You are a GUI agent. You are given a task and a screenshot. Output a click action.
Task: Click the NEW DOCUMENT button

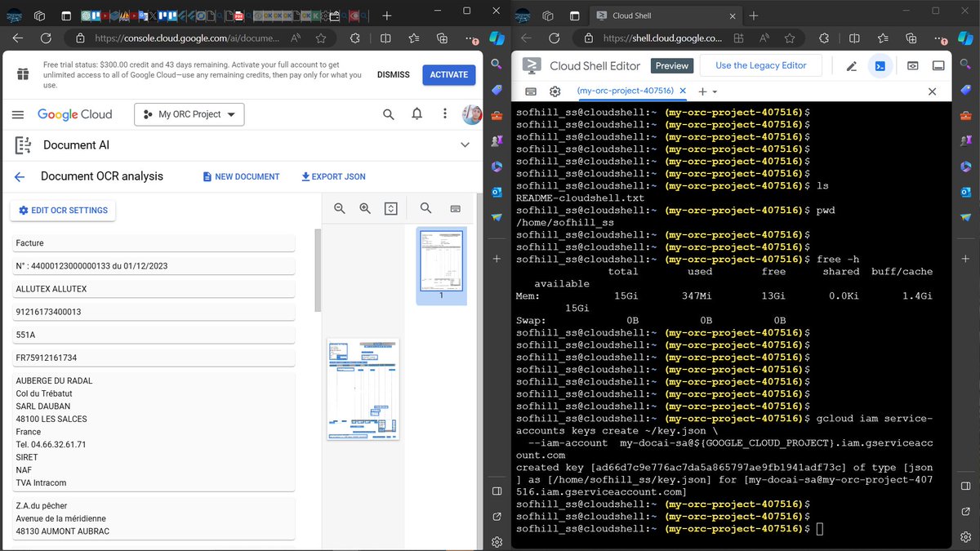point(241,176)
